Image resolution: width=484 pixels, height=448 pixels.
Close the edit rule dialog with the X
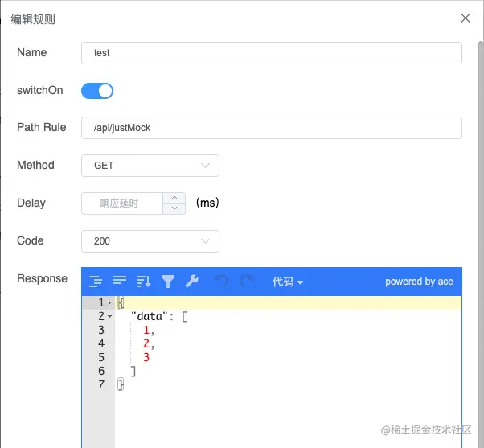pyautogui.click(x=466, y=18)
